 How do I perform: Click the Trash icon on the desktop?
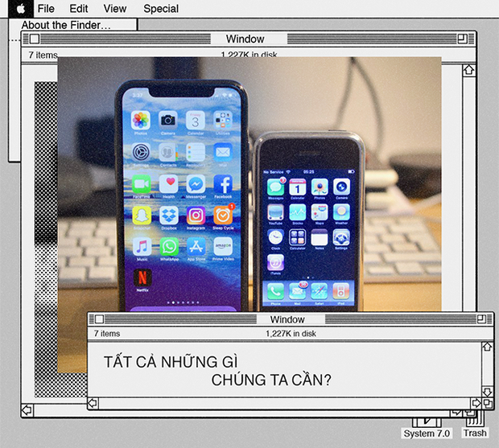(475, 423)
